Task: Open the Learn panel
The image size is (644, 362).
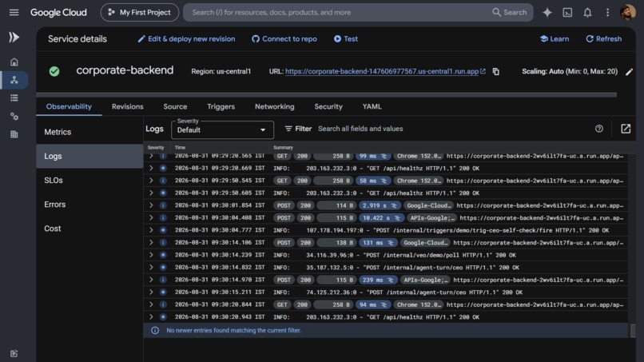Action: click(555, 38)
